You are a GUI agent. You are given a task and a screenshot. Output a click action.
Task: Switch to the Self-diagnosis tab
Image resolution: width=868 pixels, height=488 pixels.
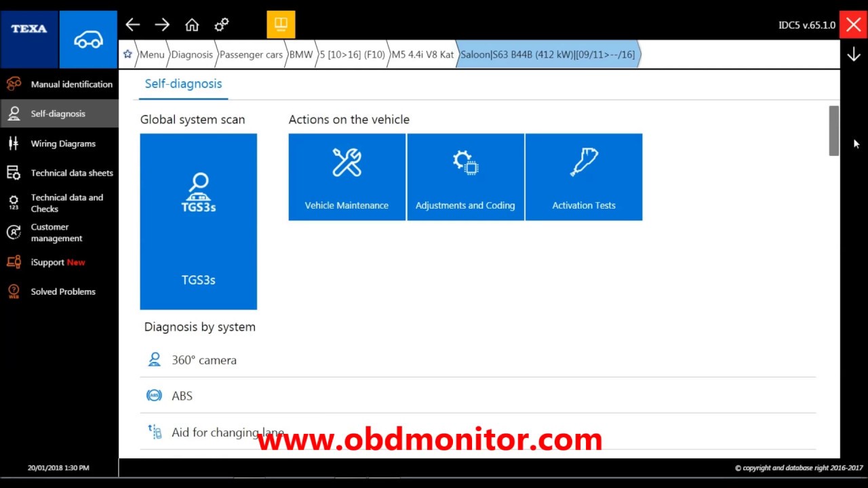pos(183,84)
